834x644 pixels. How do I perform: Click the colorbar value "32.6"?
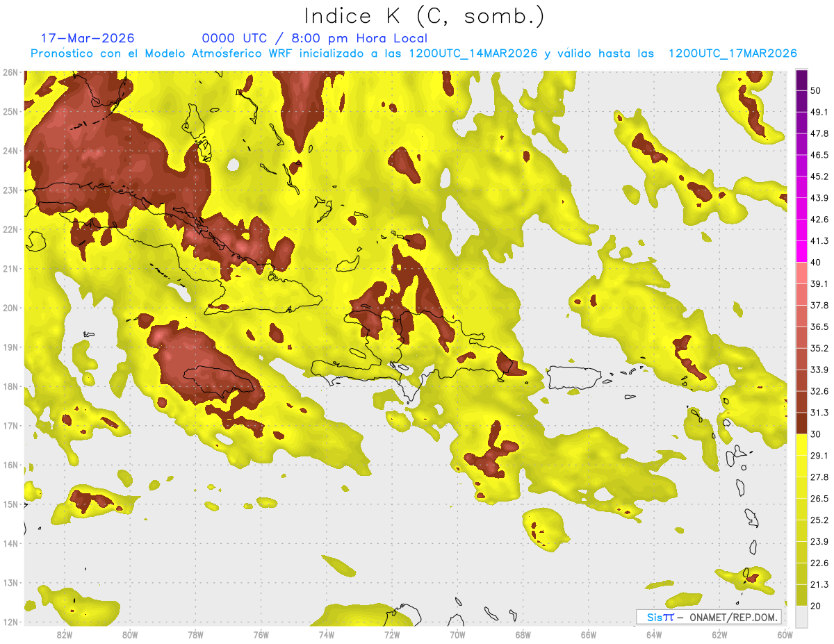coord(819,391)
